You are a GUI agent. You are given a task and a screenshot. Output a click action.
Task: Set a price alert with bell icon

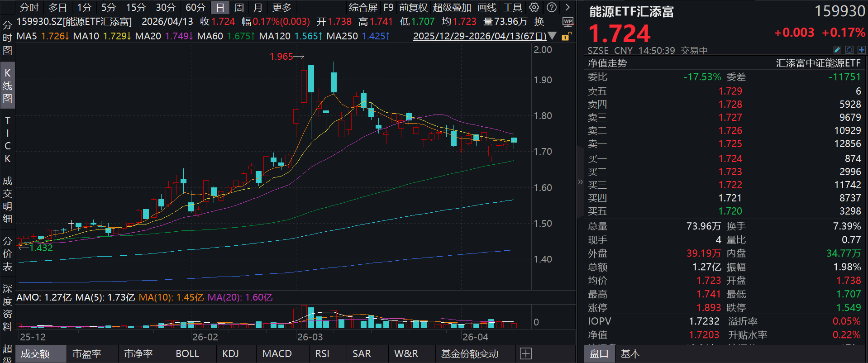[x=849, y=50]
